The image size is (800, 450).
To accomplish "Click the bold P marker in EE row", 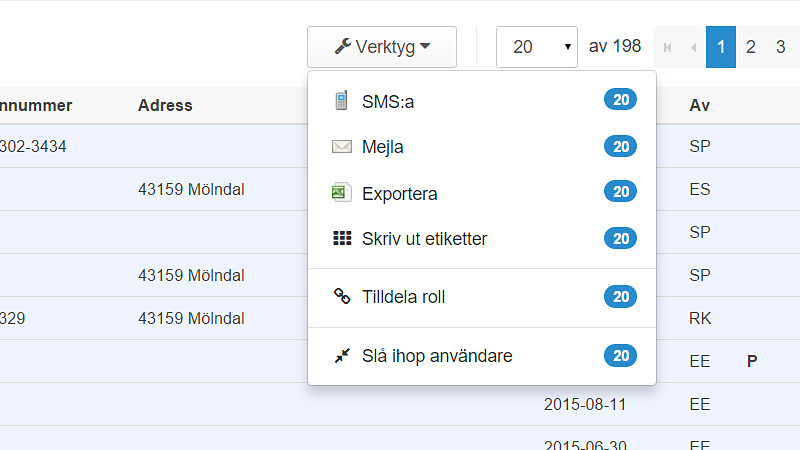I will point(752,361).
